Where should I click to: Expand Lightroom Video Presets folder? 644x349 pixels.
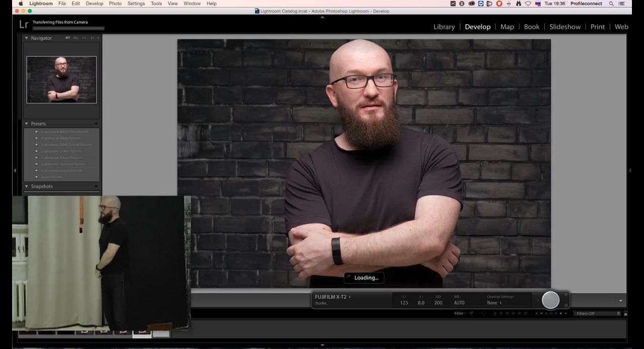(37, 171)
